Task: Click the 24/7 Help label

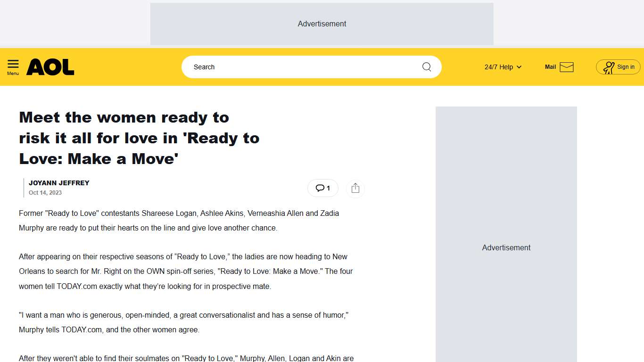Action: pyautogui.click(x=498, y=66)
